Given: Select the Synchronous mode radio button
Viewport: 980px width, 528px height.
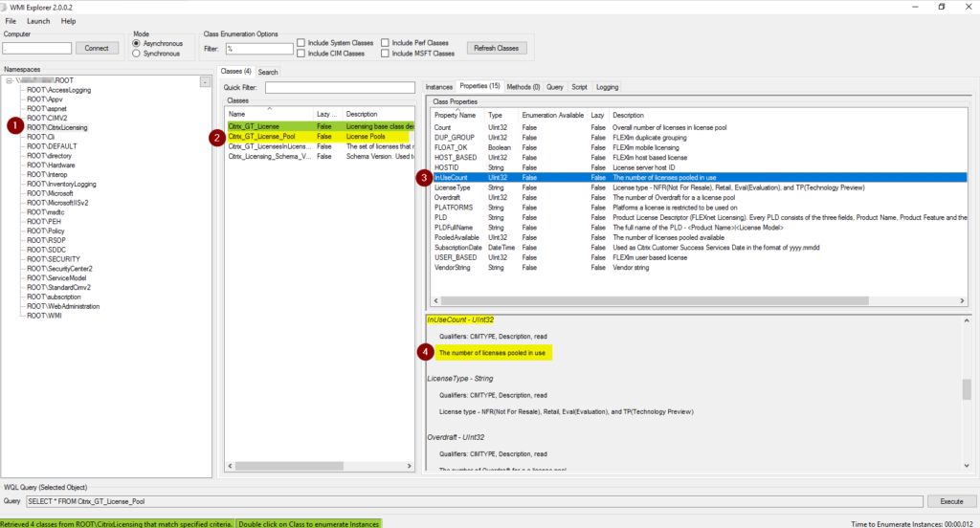Looking at the screenshot, I should coord(137,54).
